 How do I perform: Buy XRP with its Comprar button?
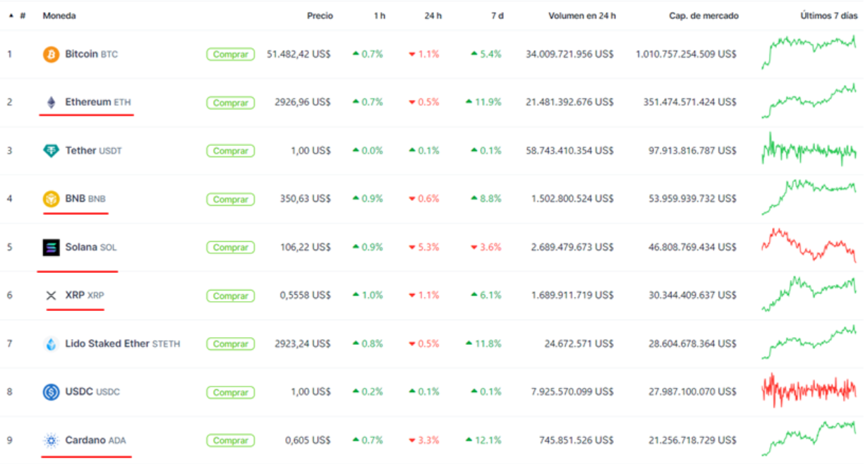pyautogui.click(x=231, y=296)
